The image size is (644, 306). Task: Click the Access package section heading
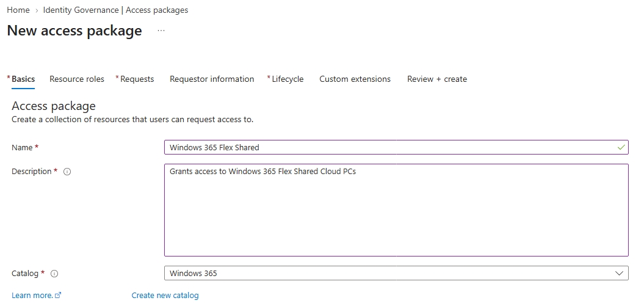click(x=54, y=106)
